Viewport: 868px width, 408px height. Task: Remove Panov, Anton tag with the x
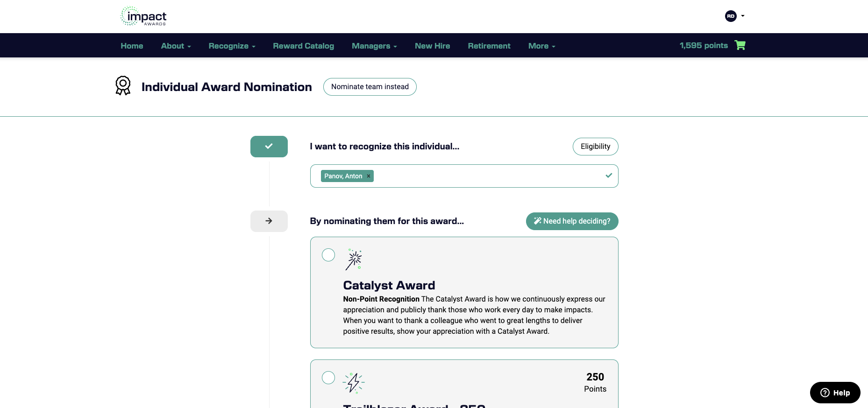coord(369,176)
